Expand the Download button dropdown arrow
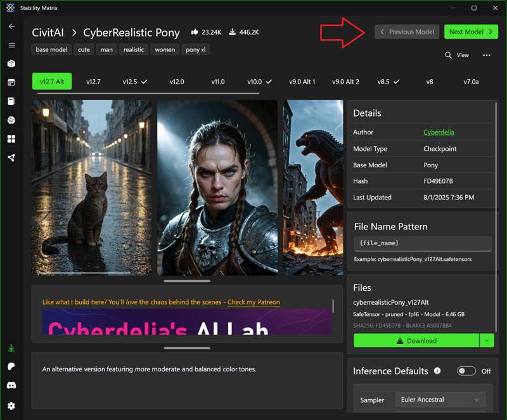The width and height of the screenshot is (507, 420). pyautogui.click(x=487, y=340)
